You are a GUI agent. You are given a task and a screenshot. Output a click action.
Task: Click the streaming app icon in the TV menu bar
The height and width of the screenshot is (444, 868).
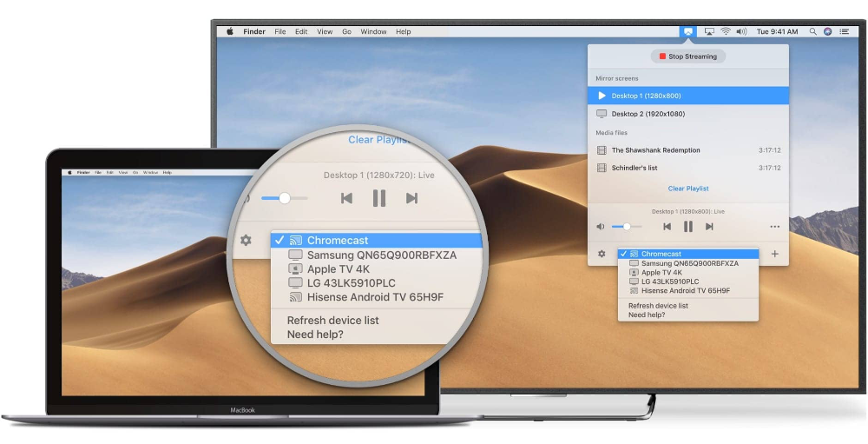pyautogui.click(x=687, y=31)
